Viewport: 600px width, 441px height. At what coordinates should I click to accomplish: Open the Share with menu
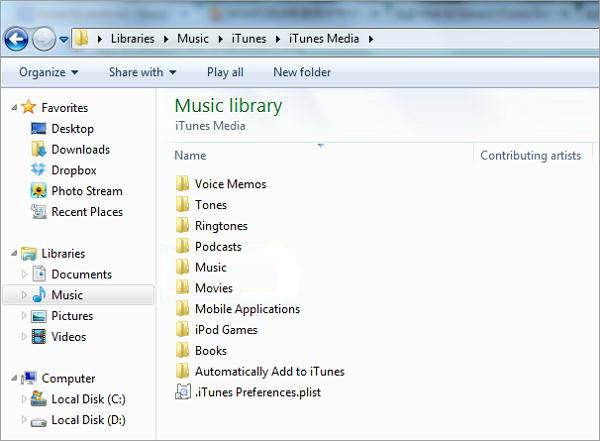point(142,72)
